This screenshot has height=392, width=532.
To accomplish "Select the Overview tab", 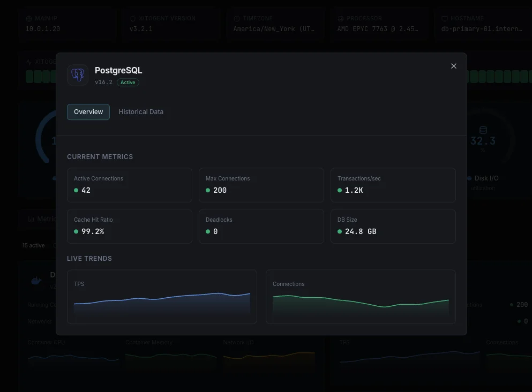I will [x=88, y=112].
